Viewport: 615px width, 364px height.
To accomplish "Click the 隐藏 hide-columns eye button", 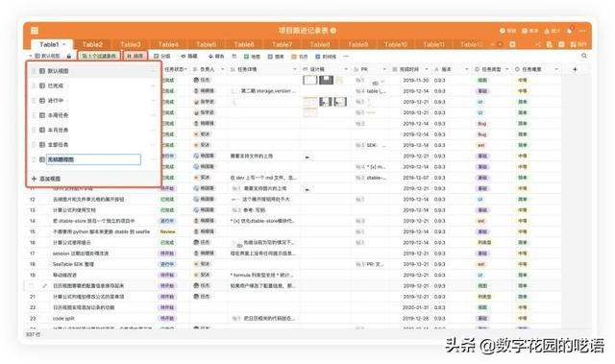I will click(188, 57).
